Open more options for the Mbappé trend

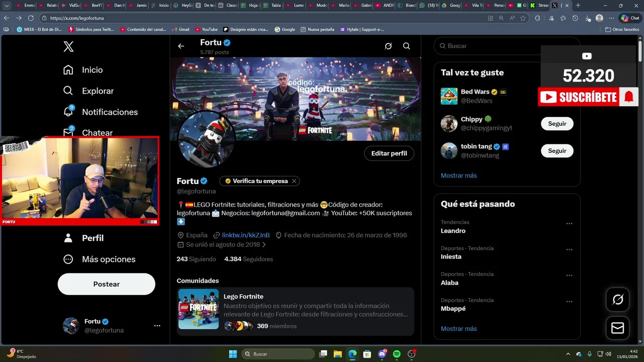[x=569, y=302]
